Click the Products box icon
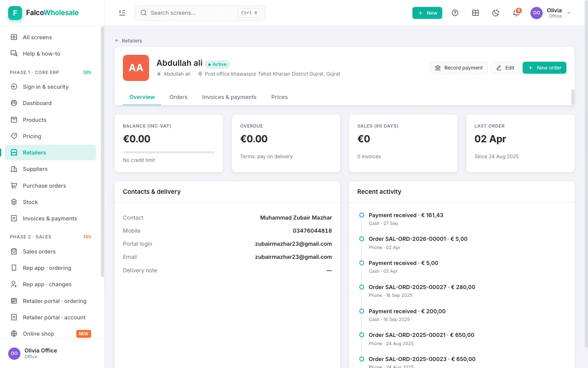Screen dimensions: 588x368 14,120
